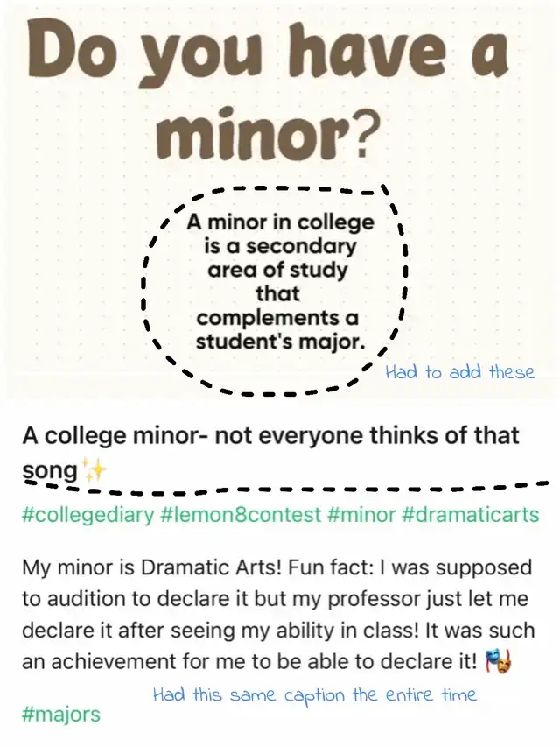The height and width of the screenshot is (747, 560).
Task: Click the theater masks emoji
Action: click(x=499, y=662)
